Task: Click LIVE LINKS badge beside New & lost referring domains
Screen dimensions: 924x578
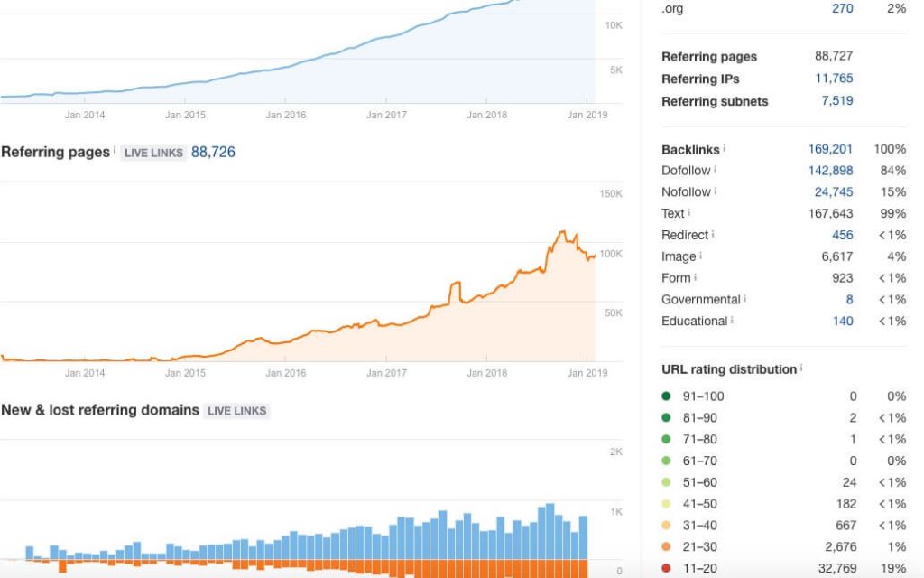Action: click(237, 411)
